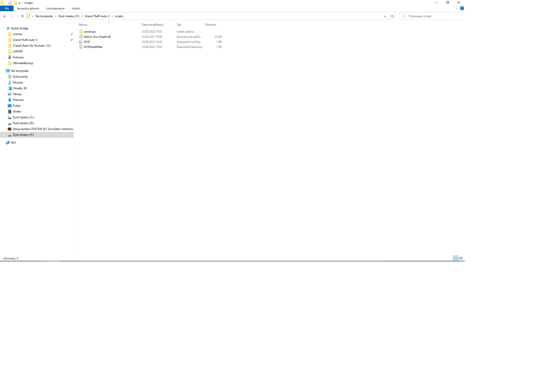Open the quick access toolbar customize dropdown
Image resolution: width=548 pixels, height=392 pixels.
[x=20, y=3]
